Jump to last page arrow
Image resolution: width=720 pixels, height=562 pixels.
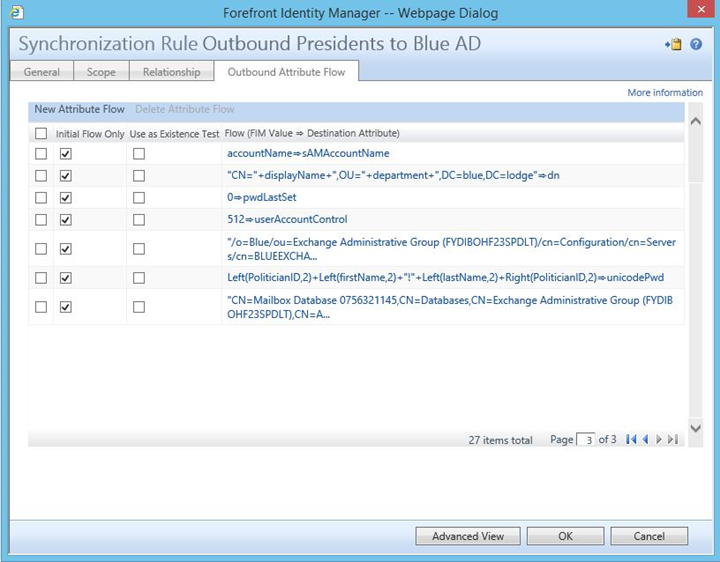(x=673, y=439)
